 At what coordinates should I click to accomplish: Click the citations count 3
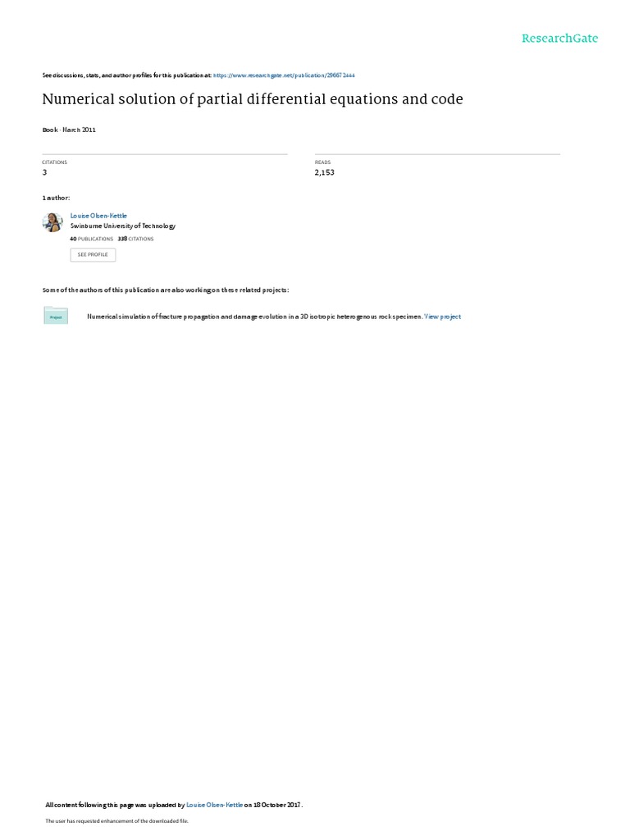point(44,172)
